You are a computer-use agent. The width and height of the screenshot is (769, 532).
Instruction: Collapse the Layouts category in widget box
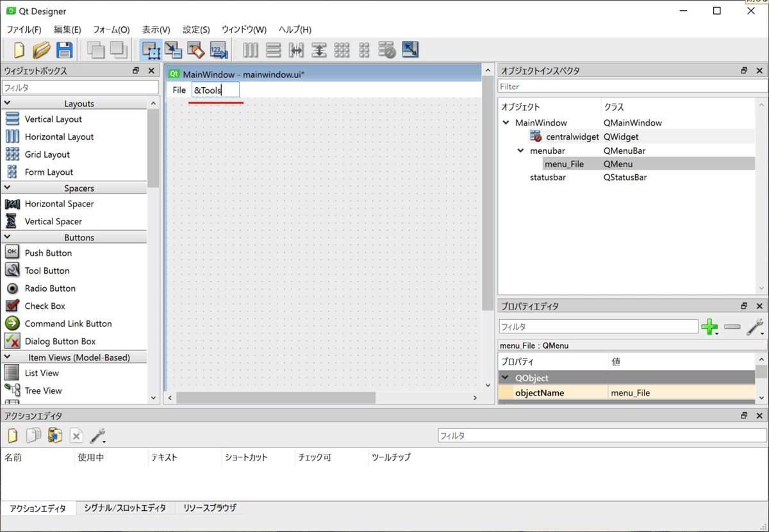coord(8,103)
